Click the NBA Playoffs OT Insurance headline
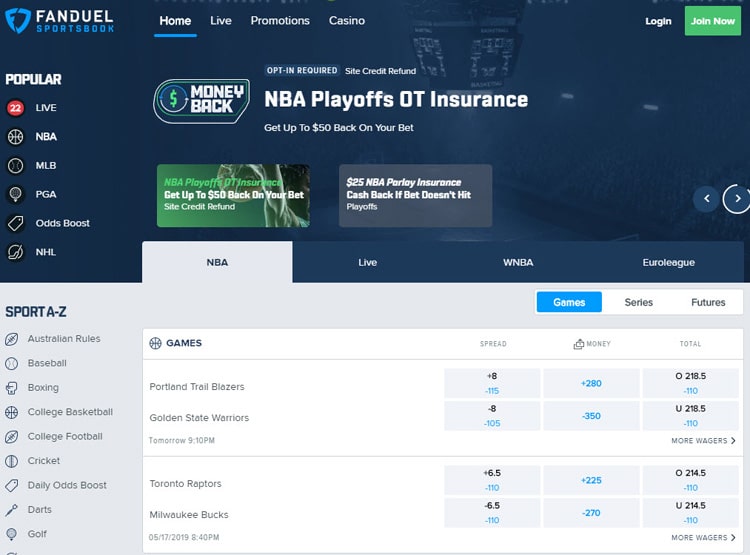 396,100
